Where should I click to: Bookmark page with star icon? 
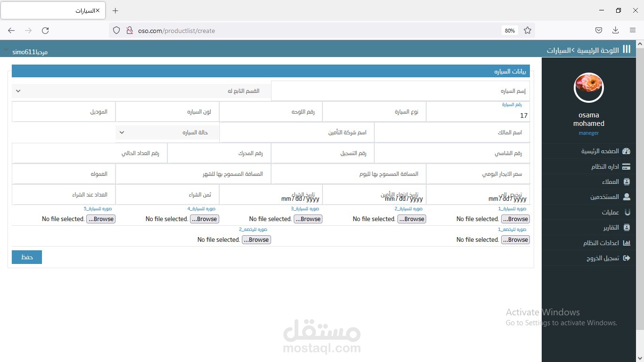pos(528,31)
